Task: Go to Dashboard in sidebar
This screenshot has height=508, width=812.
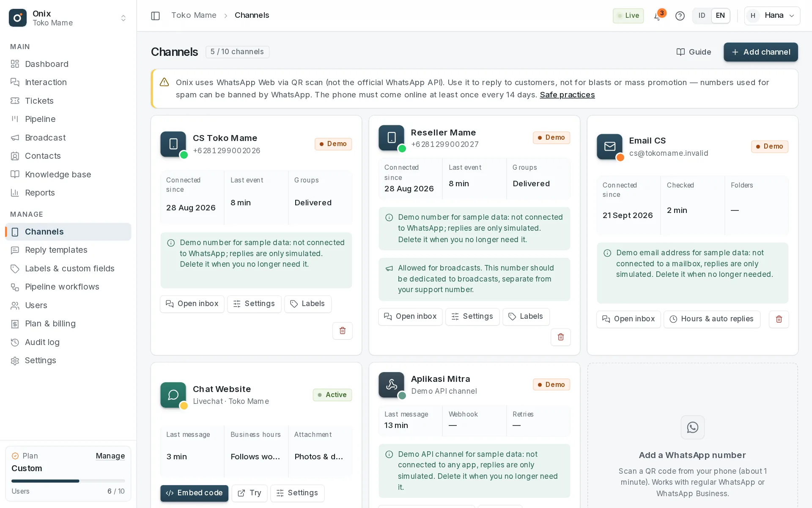Action: 68,64
